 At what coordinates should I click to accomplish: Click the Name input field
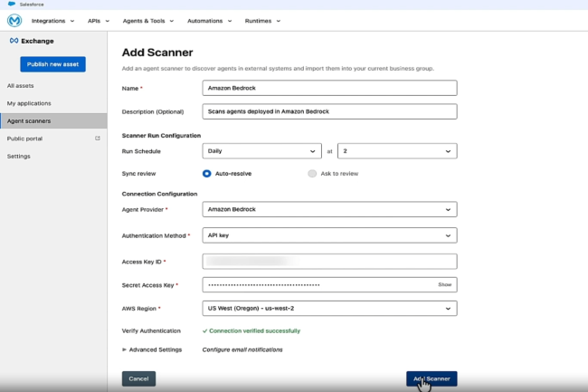[329, 88]
